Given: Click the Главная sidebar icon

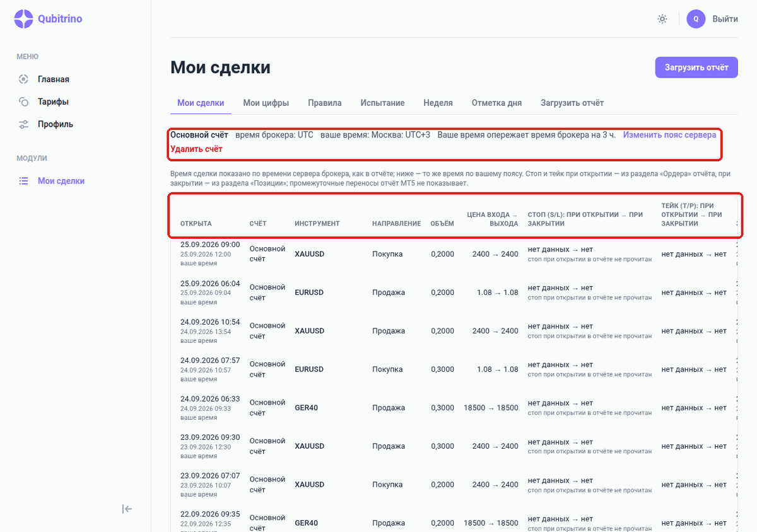Looking at the screenshot, I should (x=23, y=79).
